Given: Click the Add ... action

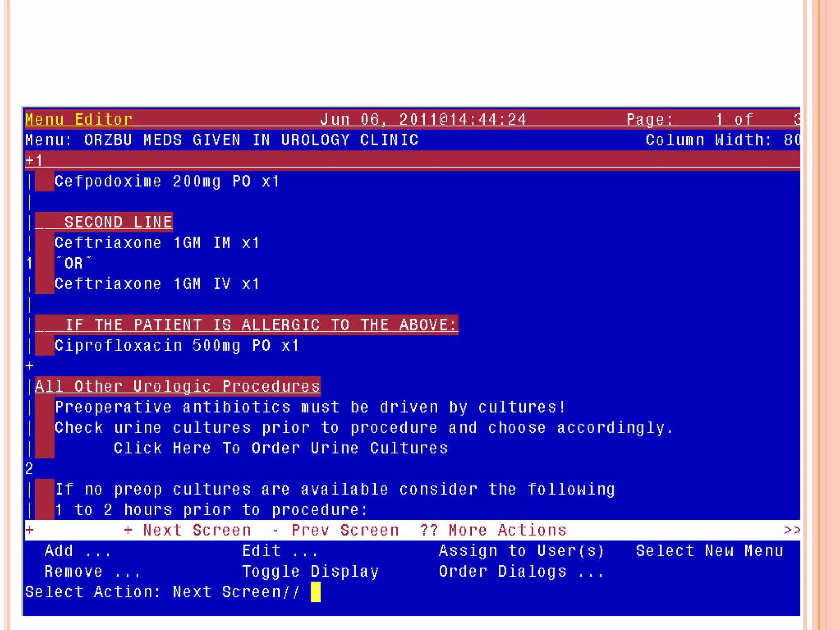Looking at the screenshot, I should [x=77, y=551].
